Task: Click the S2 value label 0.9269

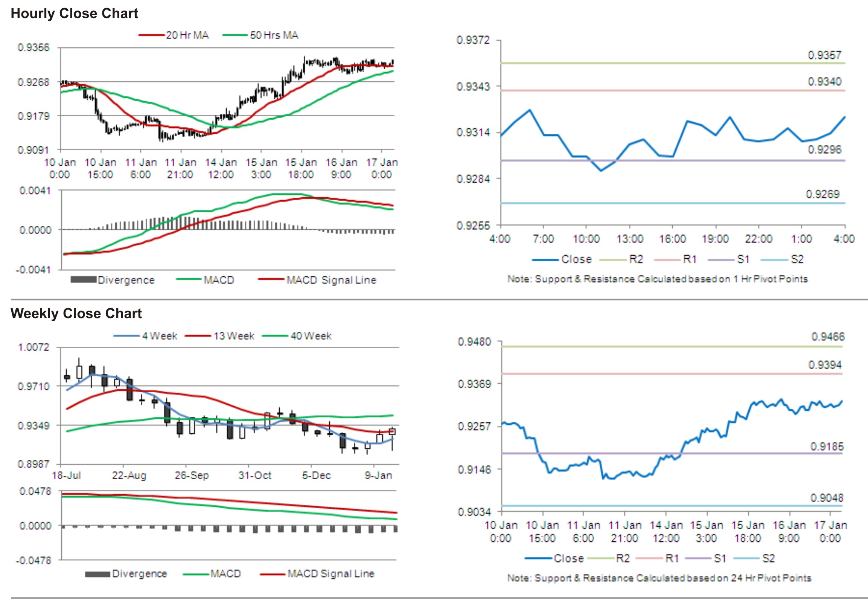Action: [x=822, y=194]
